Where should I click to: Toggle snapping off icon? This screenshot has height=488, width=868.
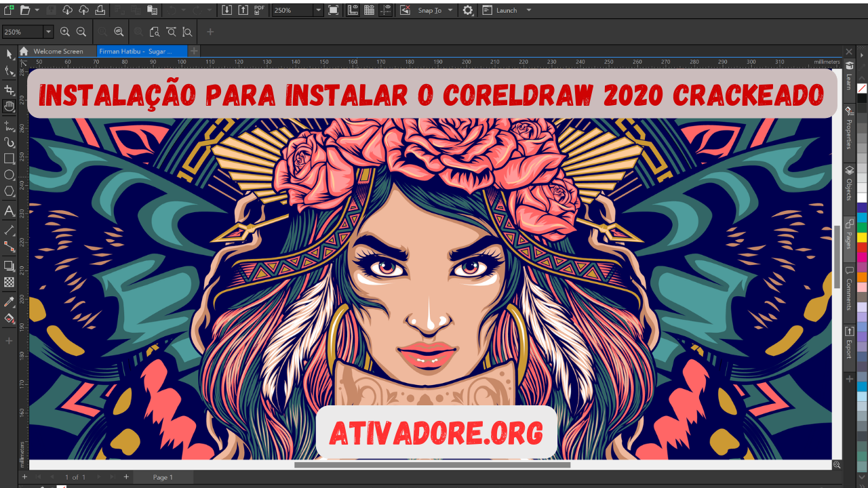coord(405,10)
